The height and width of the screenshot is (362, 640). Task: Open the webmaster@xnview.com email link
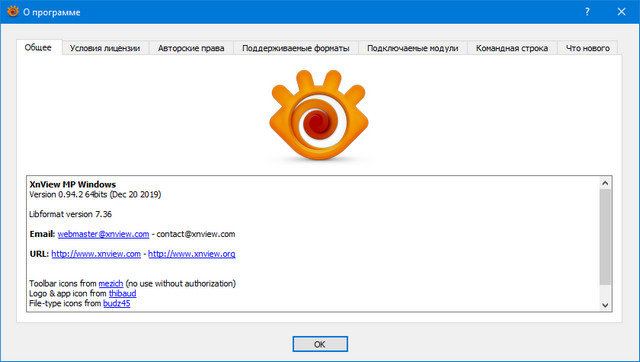[x=103, y=234]
